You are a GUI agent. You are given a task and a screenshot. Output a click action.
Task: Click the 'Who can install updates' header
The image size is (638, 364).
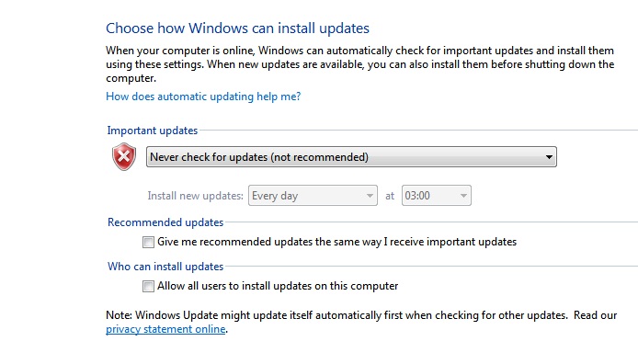(165, 267)
